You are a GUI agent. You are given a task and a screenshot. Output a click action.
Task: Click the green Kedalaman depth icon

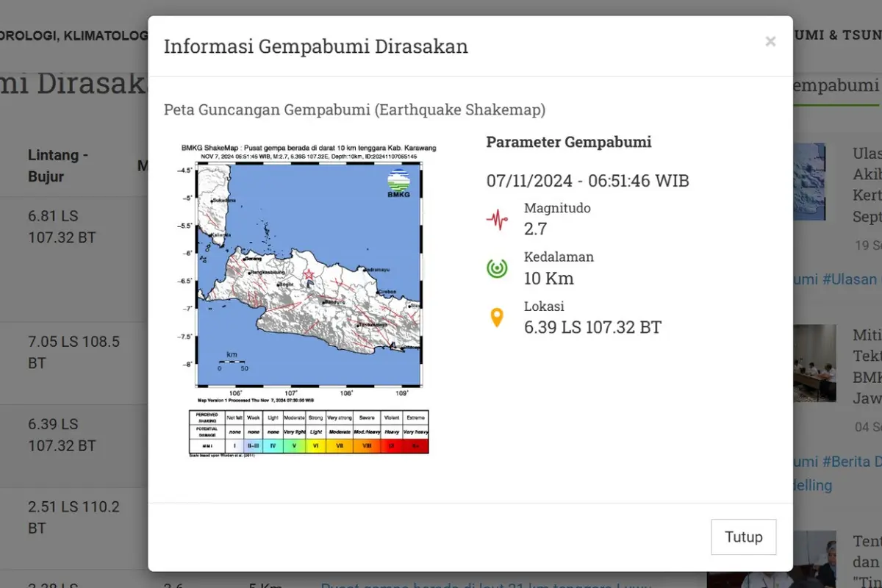click(498, 268)
